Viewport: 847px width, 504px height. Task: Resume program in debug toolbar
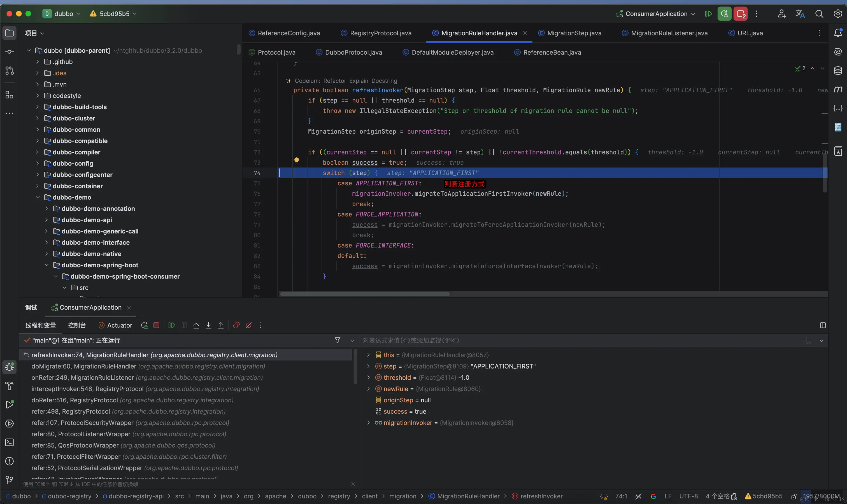click(172, 325)
